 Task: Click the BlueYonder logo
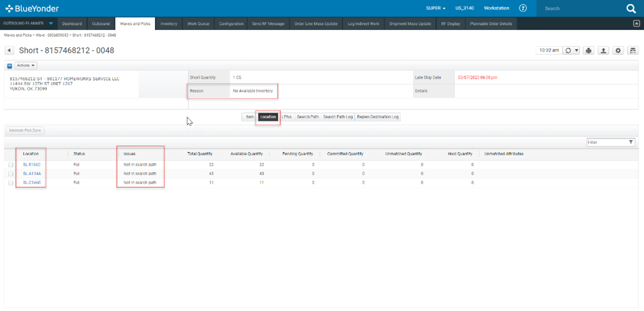pos(32,8)
